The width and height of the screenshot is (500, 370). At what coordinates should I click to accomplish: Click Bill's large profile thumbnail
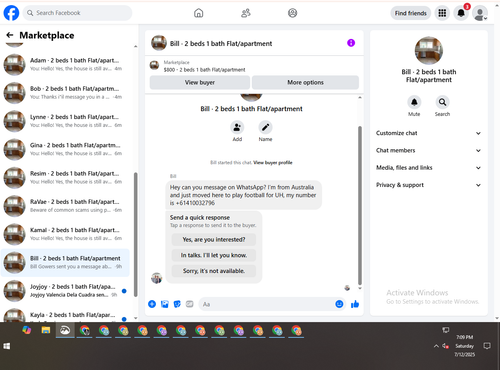click(x=429, y=50)
